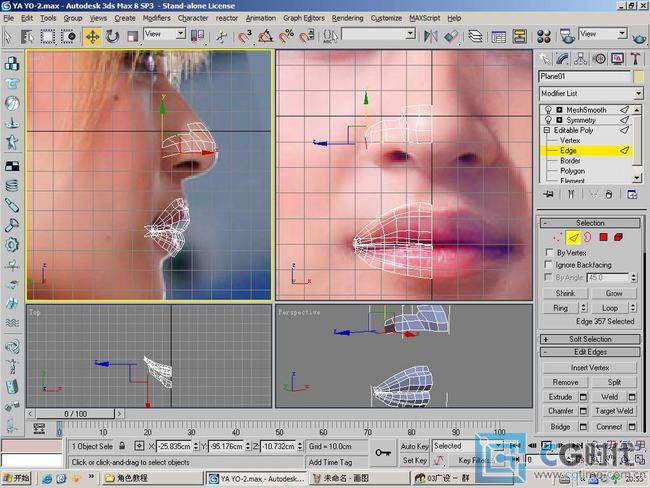Open the Customize menu
This screenshot has width=650, height=488.
pos(386,18)
